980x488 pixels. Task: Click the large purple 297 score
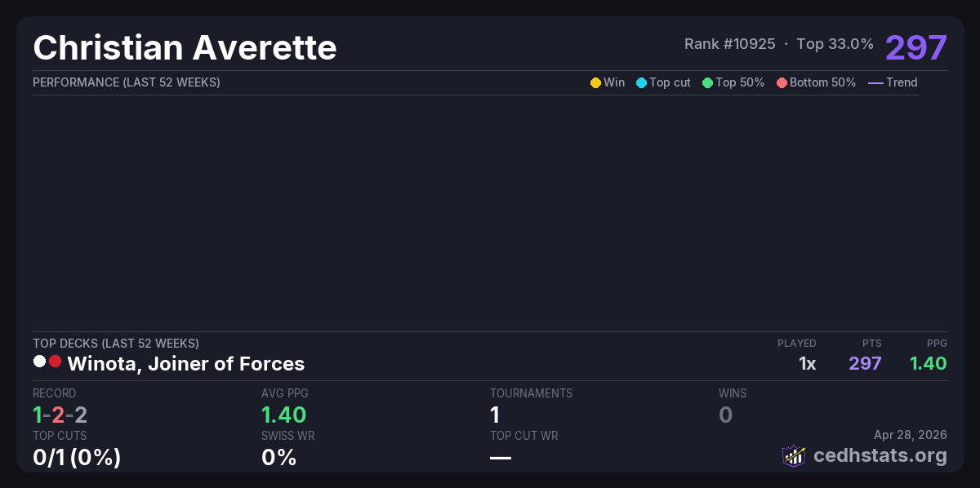click(x=915, y=47)
